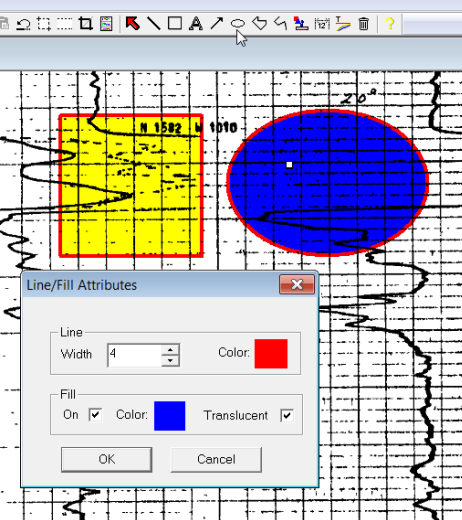
Task: Uncheck the Fill On checkbox
Action: click(95, 415)
